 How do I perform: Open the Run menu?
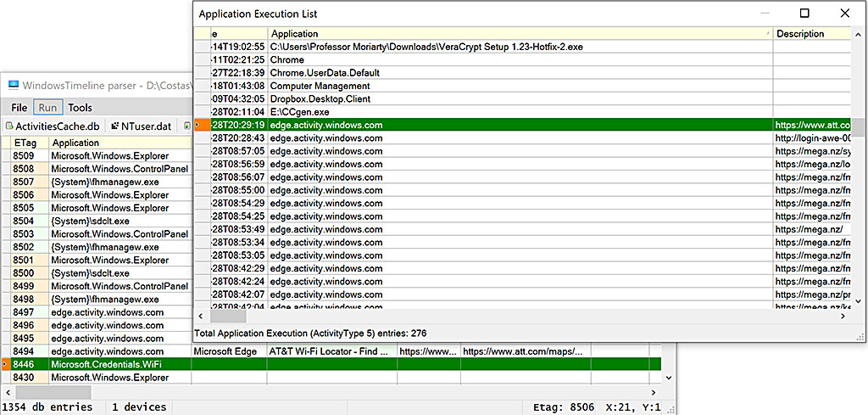coord(47,108)
